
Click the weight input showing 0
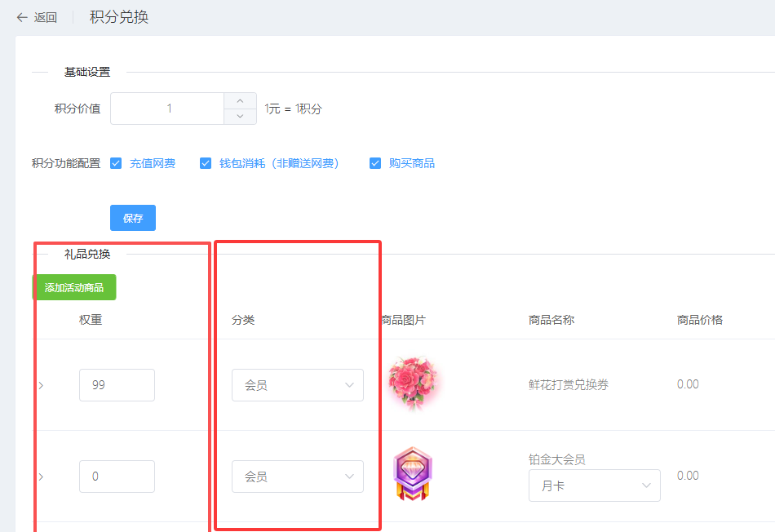(117, 477)
